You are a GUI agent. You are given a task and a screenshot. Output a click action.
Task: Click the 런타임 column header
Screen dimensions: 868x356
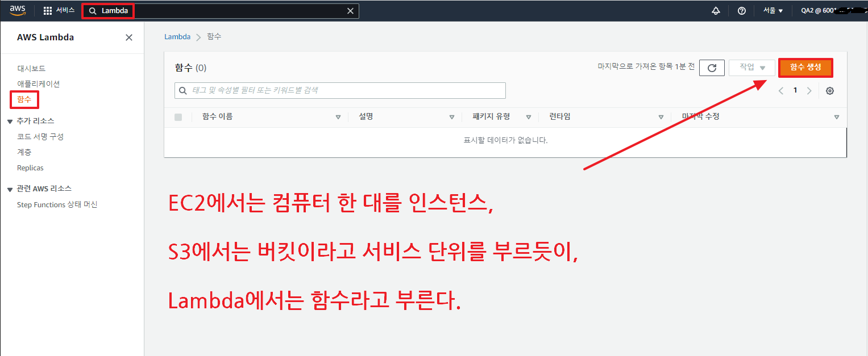pos(559,116)
